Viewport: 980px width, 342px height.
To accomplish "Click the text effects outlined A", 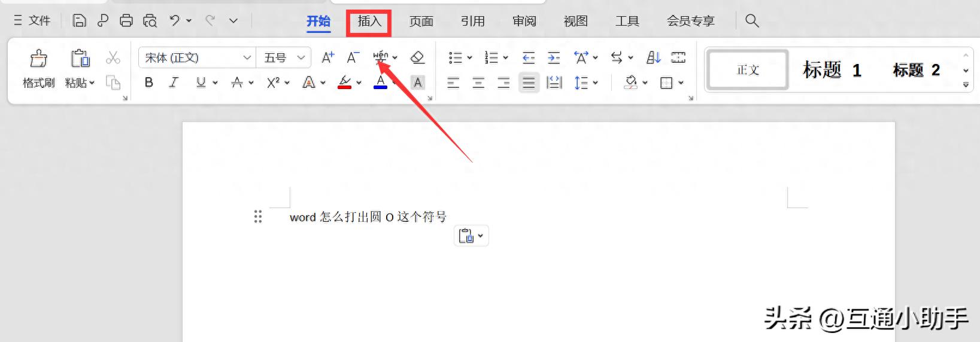I will click(308, 83).
